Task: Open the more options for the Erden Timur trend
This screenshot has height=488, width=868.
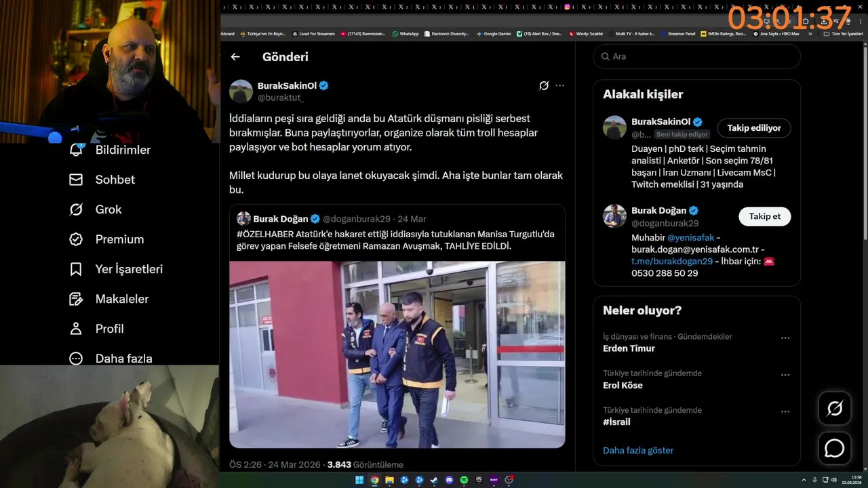Action: 785,338
